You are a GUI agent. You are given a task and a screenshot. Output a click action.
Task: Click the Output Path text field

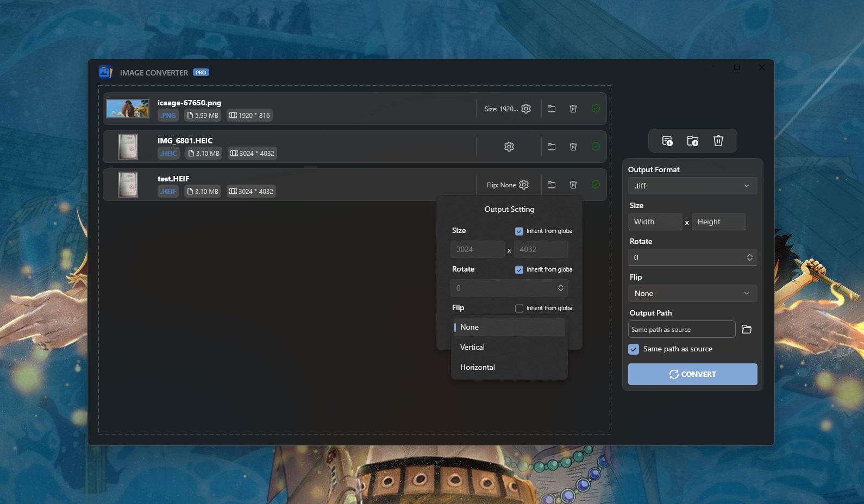[681, 330]
